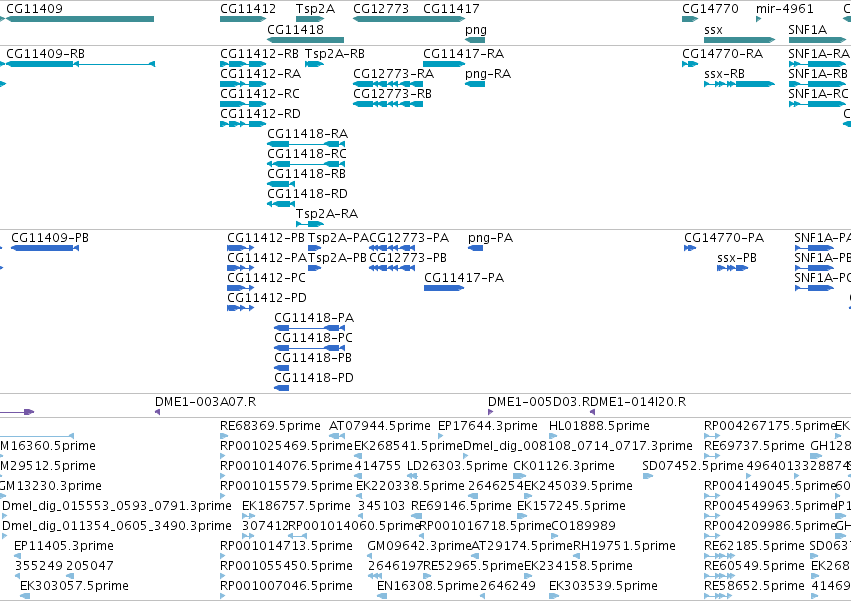This screenshot has width=851, height=601.
Task: Open protein CG11412-PC
Action: pyautogui.click(x=266, y=278)
